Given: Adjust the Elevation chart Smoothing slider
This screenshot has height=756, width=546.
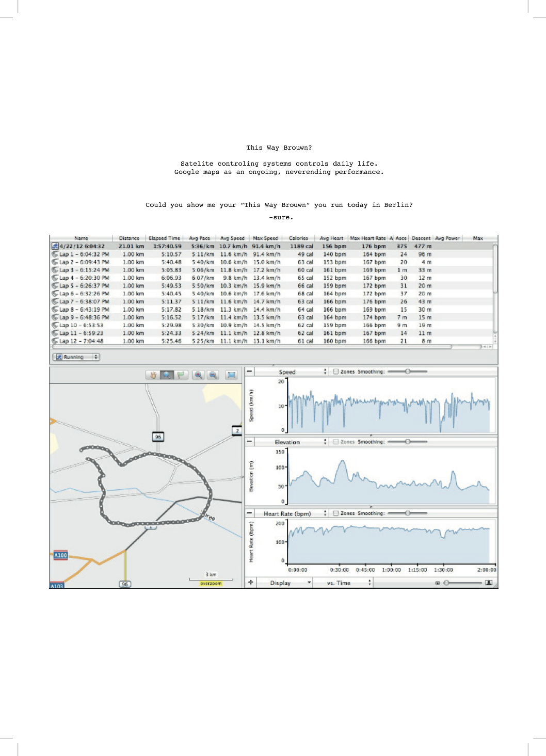Looking at the screenshot, I should pyautogui.click(x=408, y=442).
